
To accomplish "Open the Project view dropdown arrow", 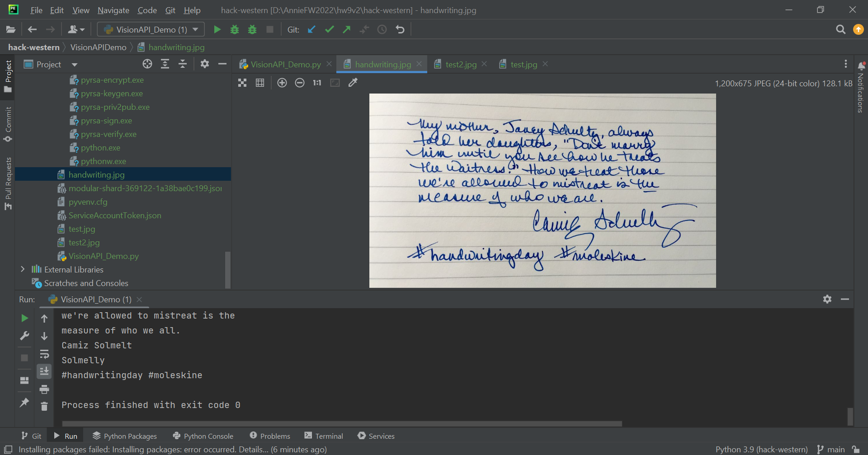I will coord(75,65).
